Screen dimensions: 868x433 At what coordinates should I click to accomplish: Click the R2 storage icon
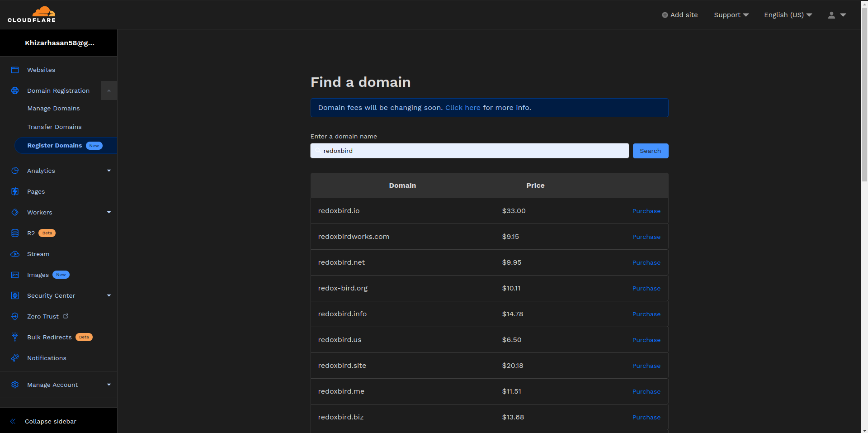click(x=15, y=233)
